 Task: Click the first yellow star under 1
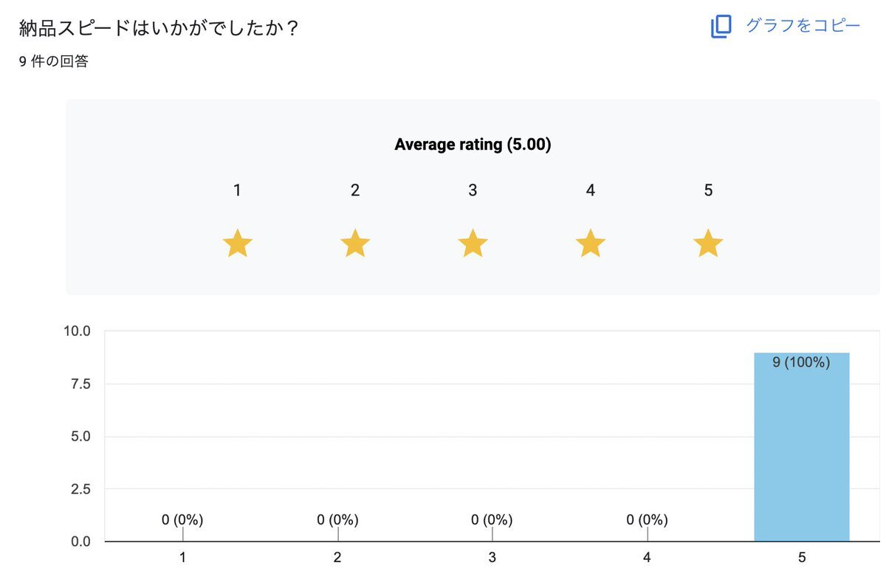tap(237, 243)
